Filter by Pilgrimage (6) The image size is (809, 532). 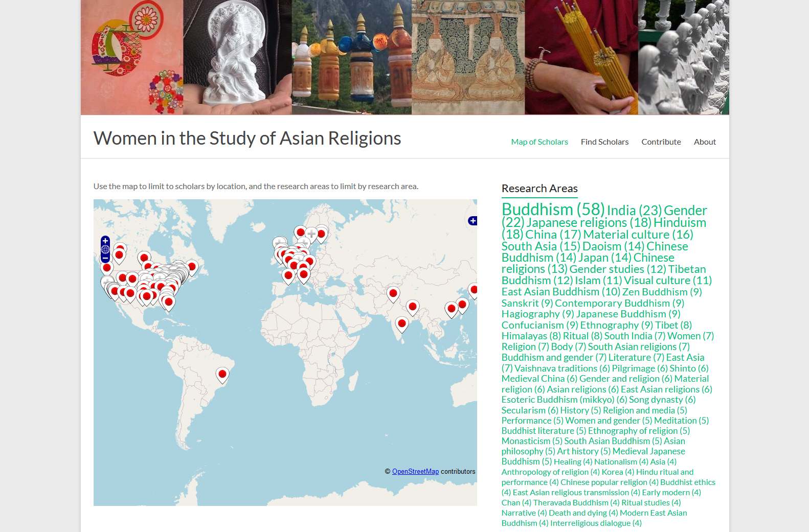click(640, 368)
